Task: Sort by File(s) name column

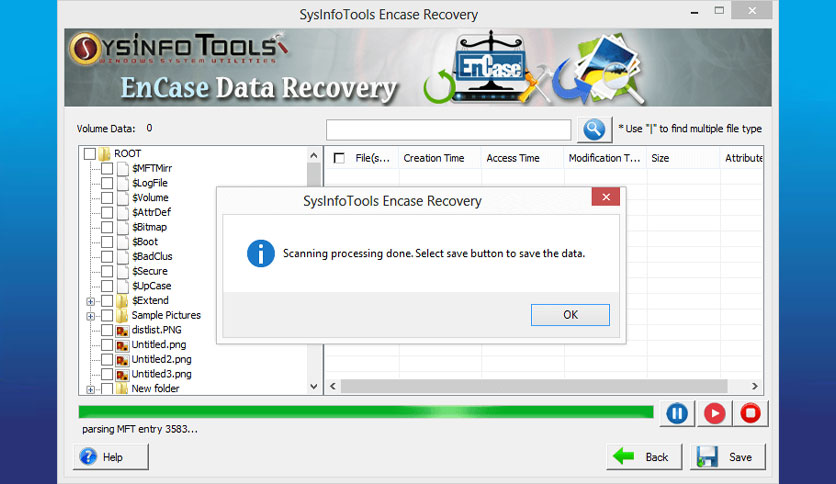Action: (x=372, y=158)
